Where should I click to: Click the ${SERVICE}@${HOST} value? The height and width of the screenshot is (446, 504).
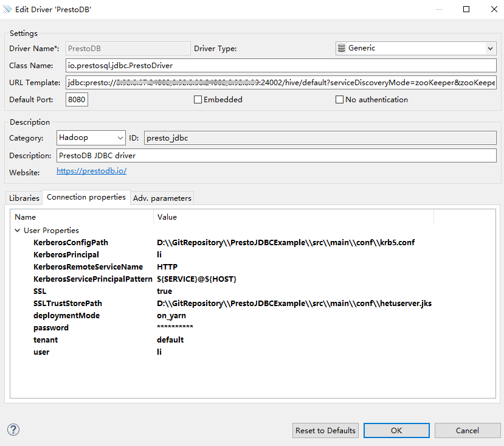point(197,279)
